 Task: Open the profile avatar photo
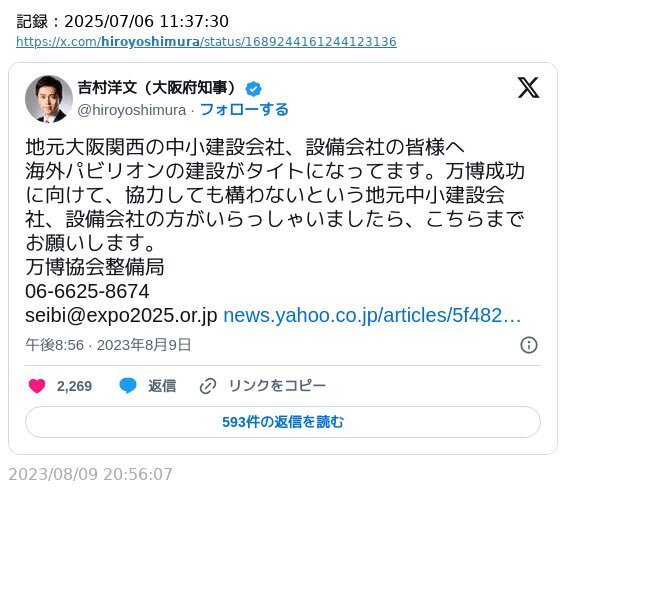click(49, 99)
